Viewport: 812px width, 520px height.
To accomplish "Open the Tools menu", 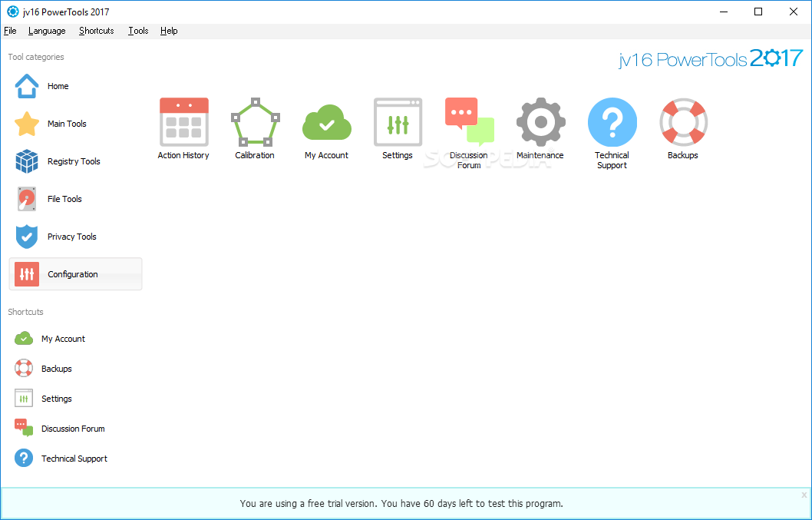I will 138,31.
